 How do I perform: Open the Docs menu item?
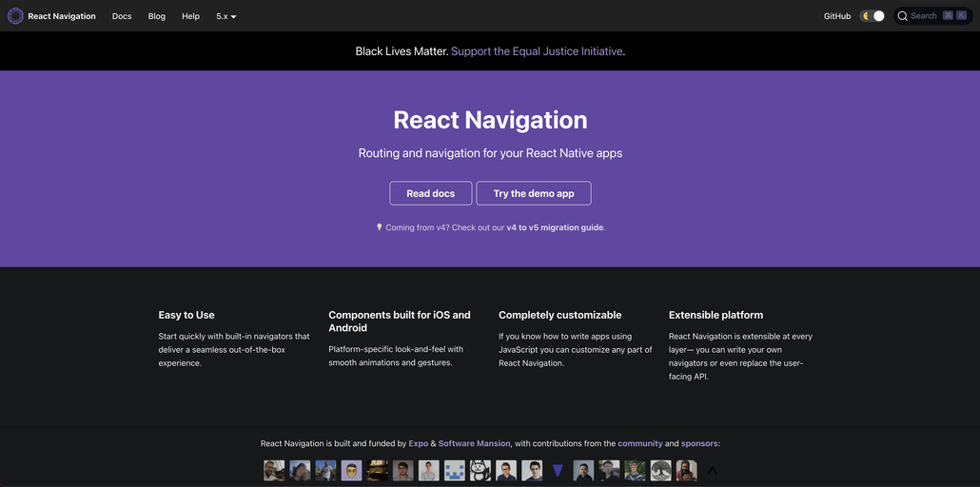pos(122,16)
